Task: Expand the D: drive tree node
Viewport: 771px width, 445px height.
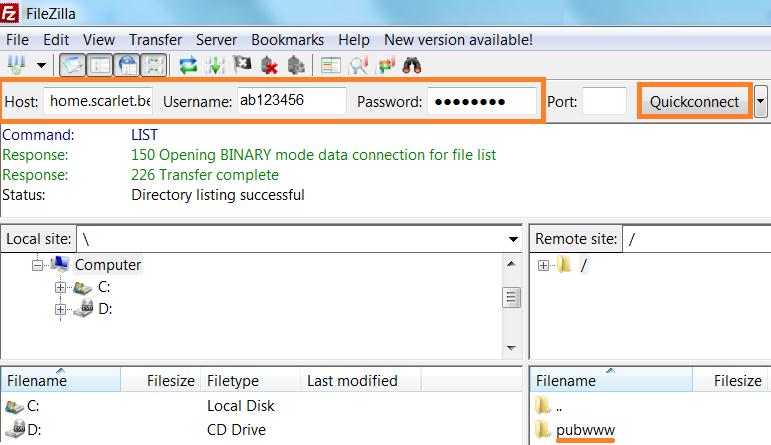Action: [60, 309]
